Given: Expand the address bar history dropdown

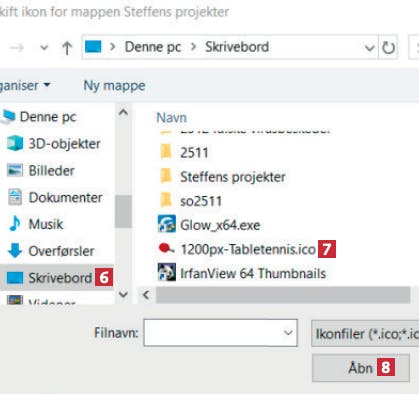Looking at the screenshot, I should [x=369, y=48].
